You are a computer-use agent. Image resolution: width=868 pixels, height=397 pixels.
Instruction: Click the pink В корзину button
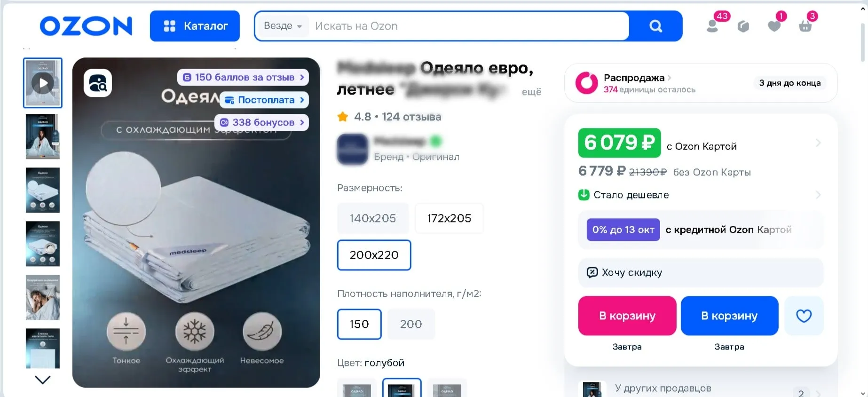point(627,316)
